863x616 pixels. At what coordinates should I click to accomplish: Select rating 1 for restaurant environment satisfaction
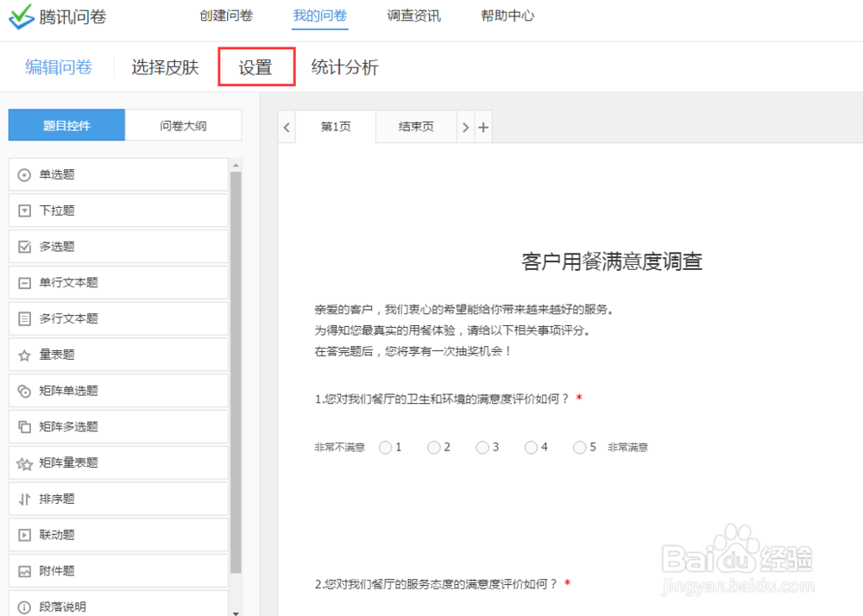(x=385, y=447)
